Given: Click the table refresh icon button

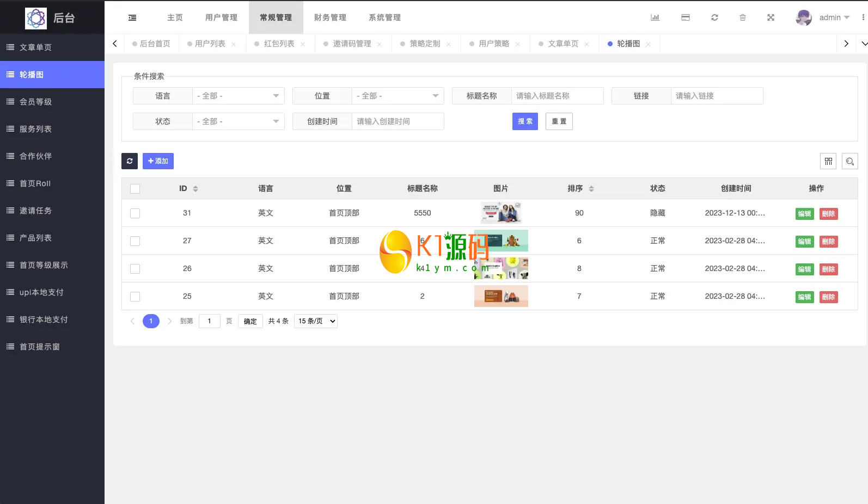Looking at the screenshot, I should (x=130, y=161).
